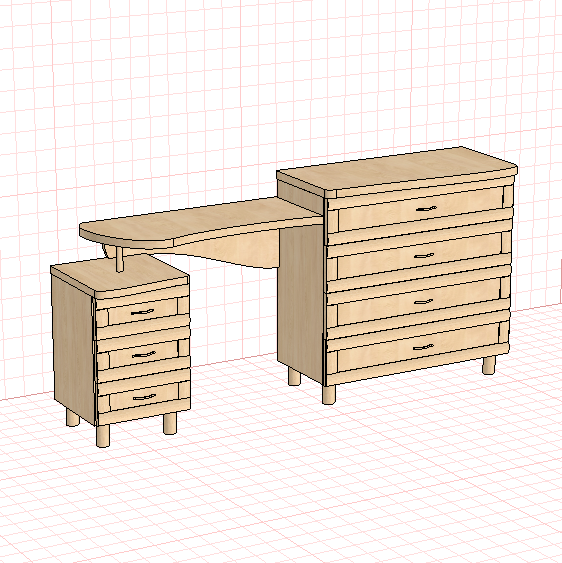This screenshot has width=562, height=563.
Task: Pick the rear-left leg of small cabinet
Action: coord(73,418)
